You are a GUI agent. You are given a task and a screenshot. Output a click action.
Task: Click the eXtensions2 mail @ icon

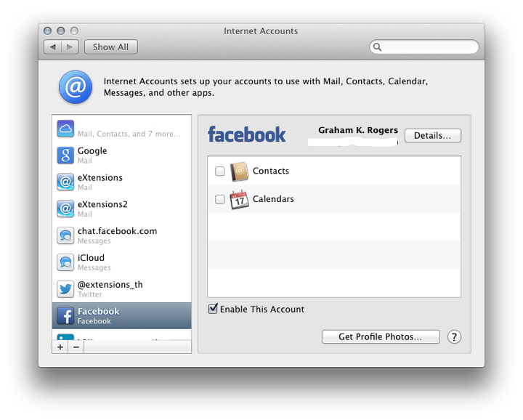(x=65, y=209)
